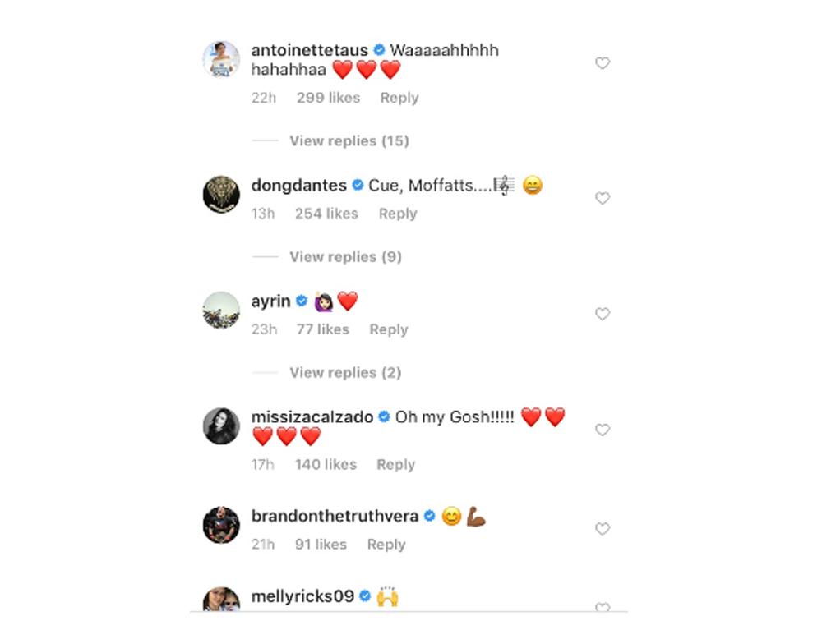View the 254 likes on dongdantes's comment
The height and width of the screenshot is (644, 822).
tap(326, 214)
